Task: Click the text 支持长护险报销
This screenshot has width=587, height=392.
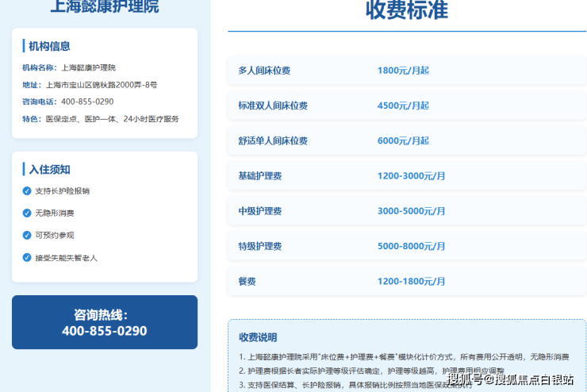Action: [62, 191]
